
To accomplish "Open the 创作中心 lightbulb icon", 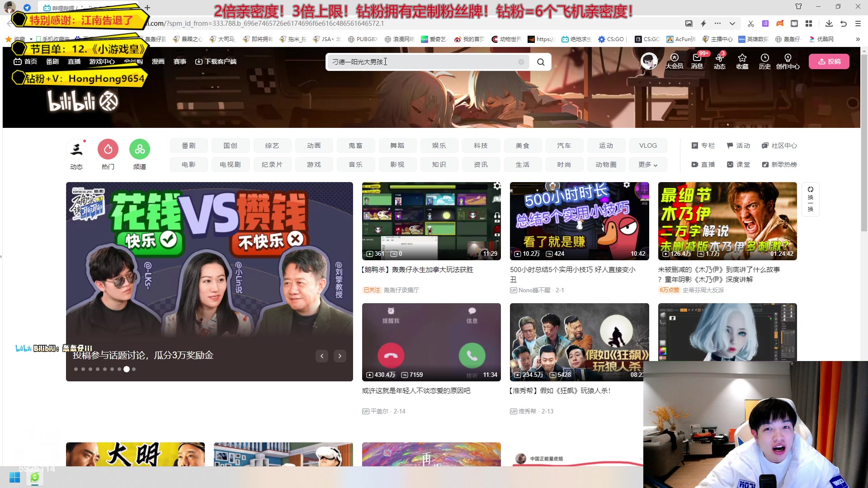I will [788, 61].
